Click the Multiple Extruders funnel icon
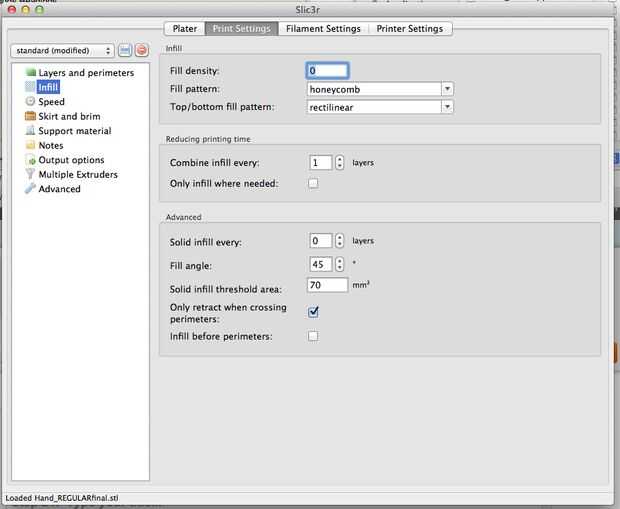This screenshot has width=620, height=509. pyautogui.click(x=30, y=174)
